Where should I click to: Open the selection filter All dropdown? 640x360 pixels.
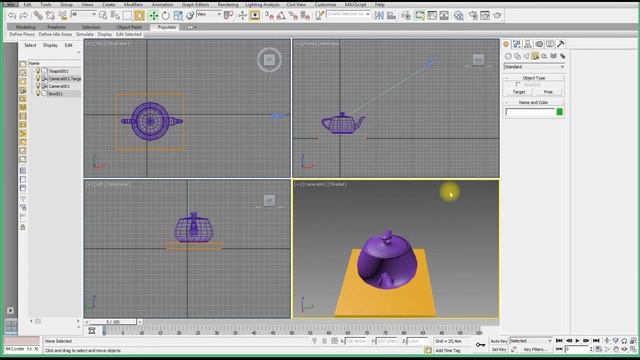pos(84,14)
